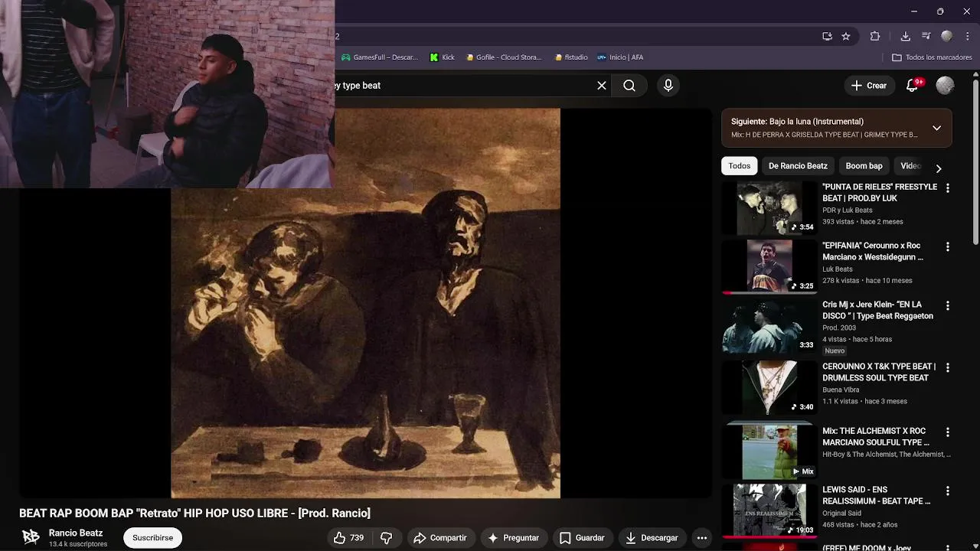
Task: Open Rancio Beatz channel name link
Action: tap(76, 533)
